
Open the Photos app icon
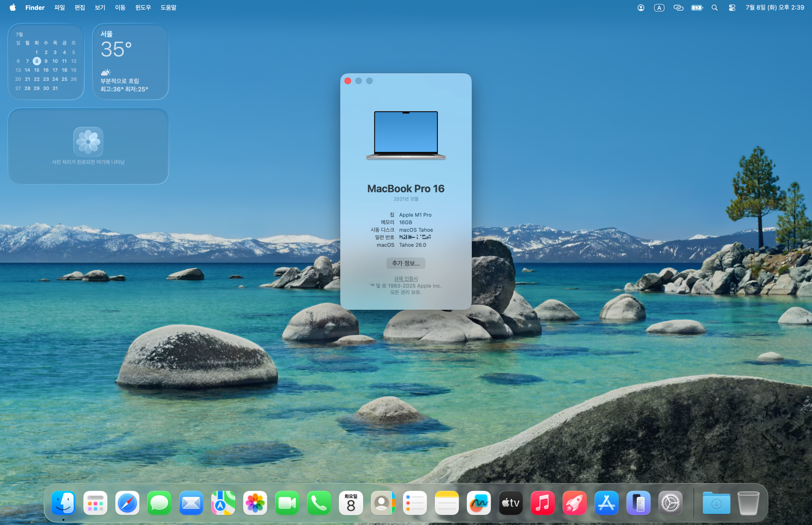click(255, 503)
